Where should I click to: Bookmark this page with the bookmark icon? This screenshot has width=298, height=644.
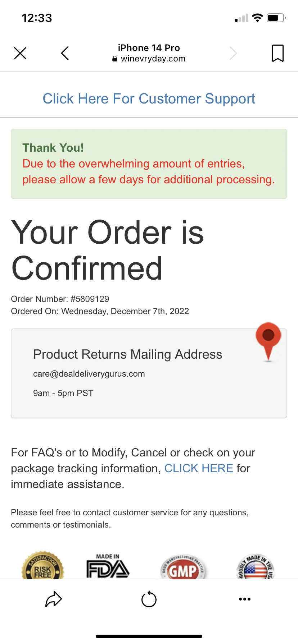click(x=277, y=53)
